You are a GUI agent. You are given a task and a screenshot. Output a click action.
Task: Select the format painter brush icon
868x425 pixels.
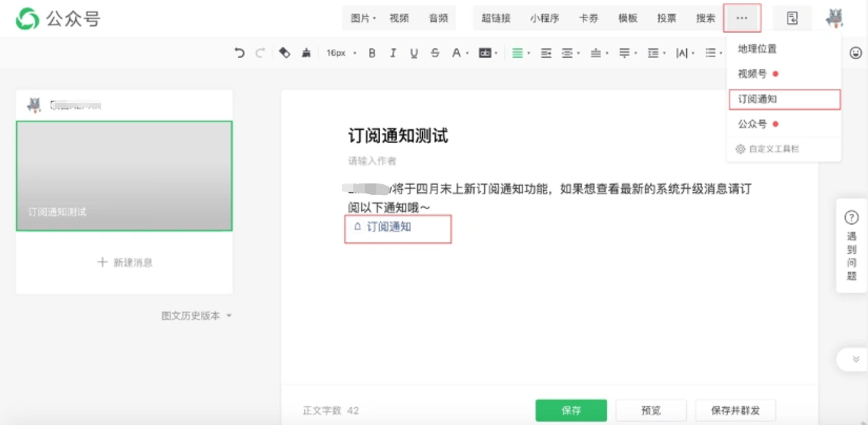pos(306,54)
